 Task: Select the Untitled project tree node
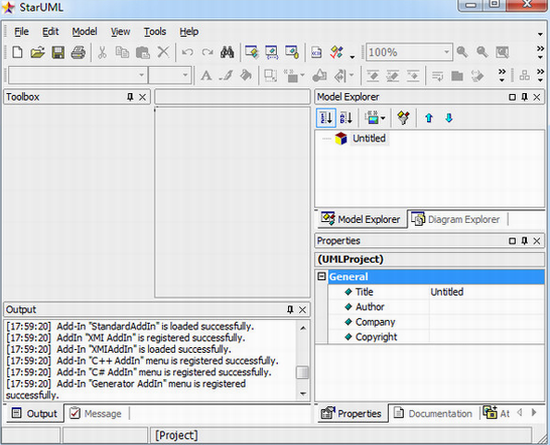pyautogui.click(x=369, y=138)
